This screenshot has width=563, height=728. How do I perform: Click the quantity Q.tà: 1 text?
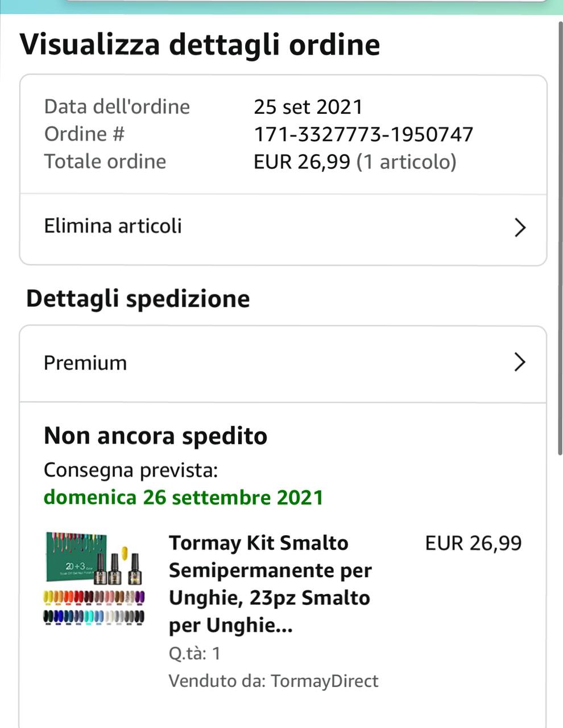[x=194, y=653]
